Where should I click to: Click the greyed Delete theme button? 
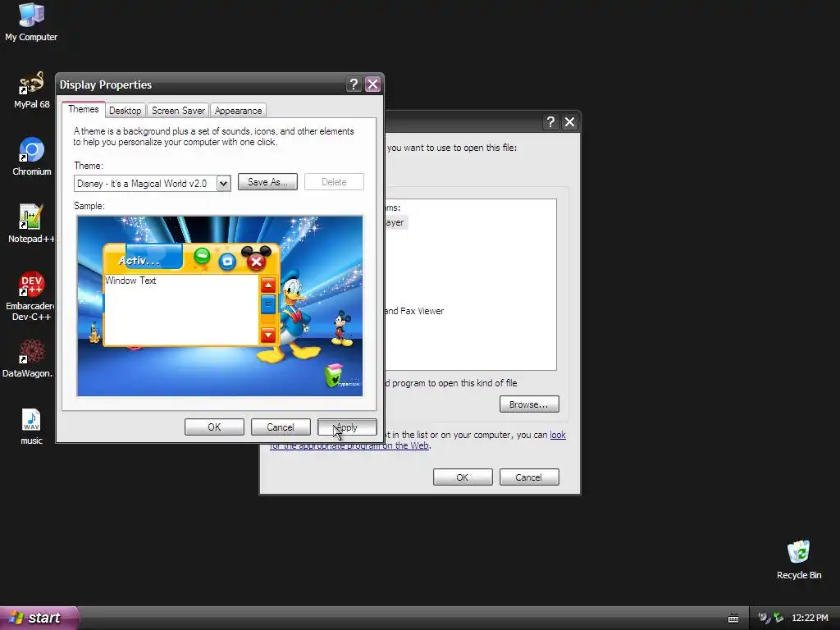coord(334,181)
